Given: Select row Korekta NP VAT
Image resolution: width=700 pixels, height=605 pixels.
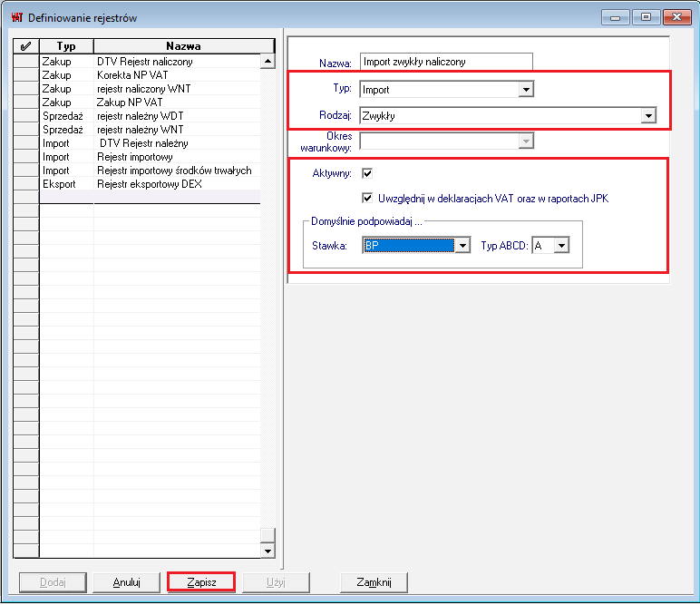Looking at the screenshot, I should click(150, 75).
